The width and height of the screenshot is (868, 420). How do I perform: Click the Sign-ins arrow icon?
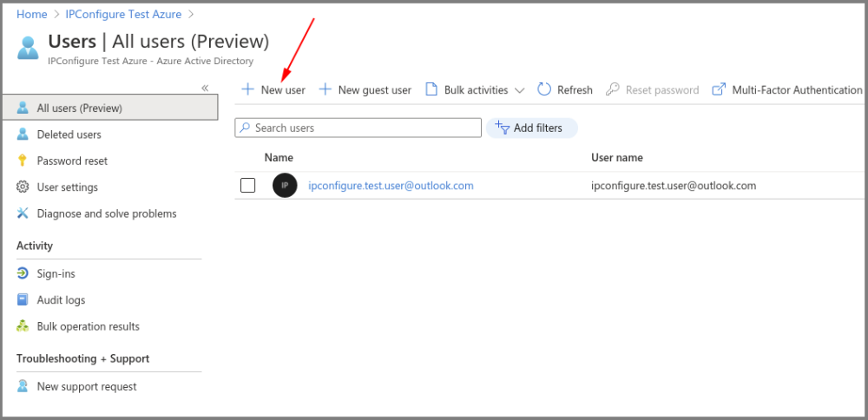[x=23, y=273]
